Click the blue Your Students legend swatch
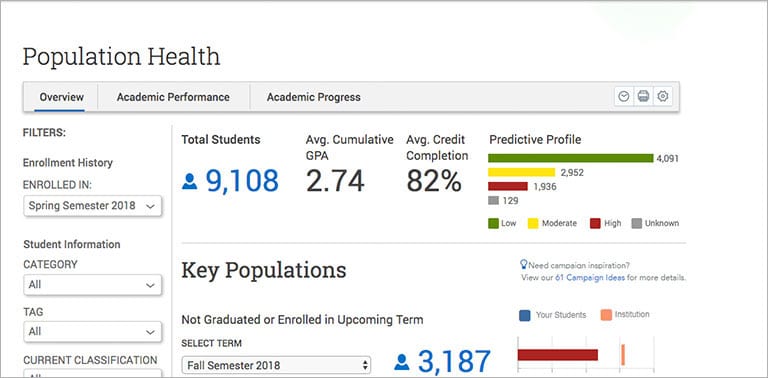768x378 pixels. pyautogui.click(x=524, y=315)
